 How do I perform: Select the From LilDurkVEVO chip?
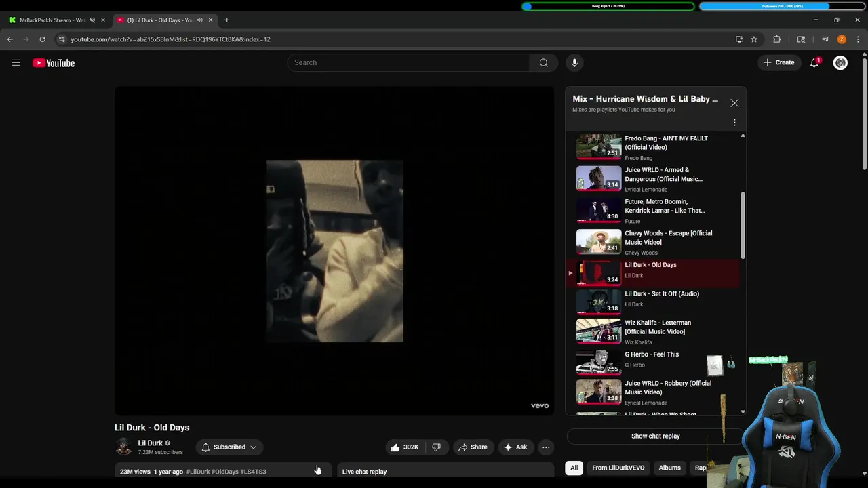click(x=618, y=468)
